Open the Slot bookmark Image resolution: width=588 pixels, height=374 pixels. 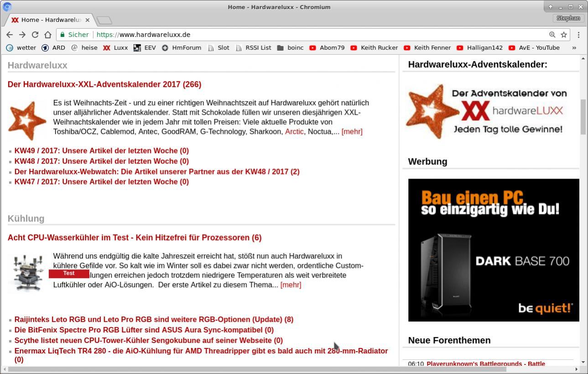(x=219, y=47)
